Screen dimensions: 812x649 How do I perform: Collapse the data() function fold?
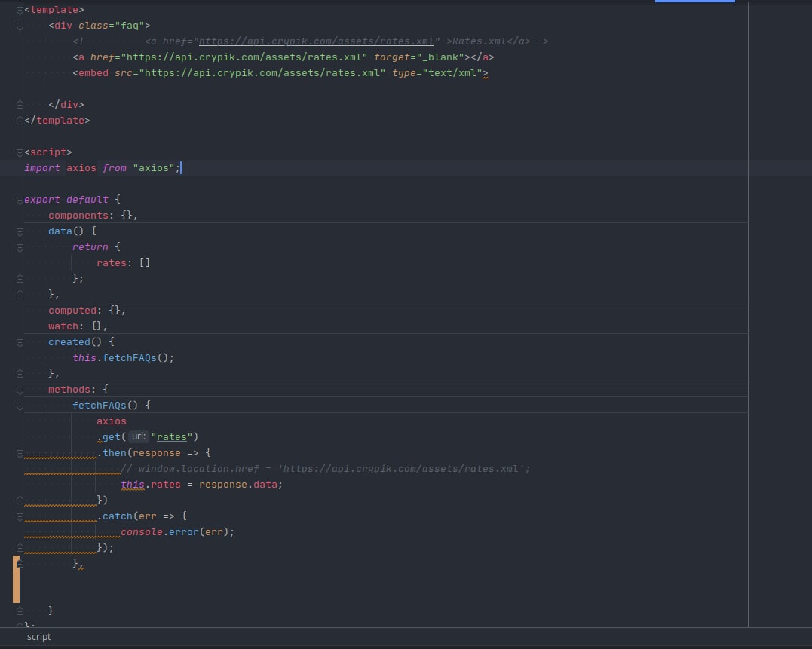click(20, 231)
